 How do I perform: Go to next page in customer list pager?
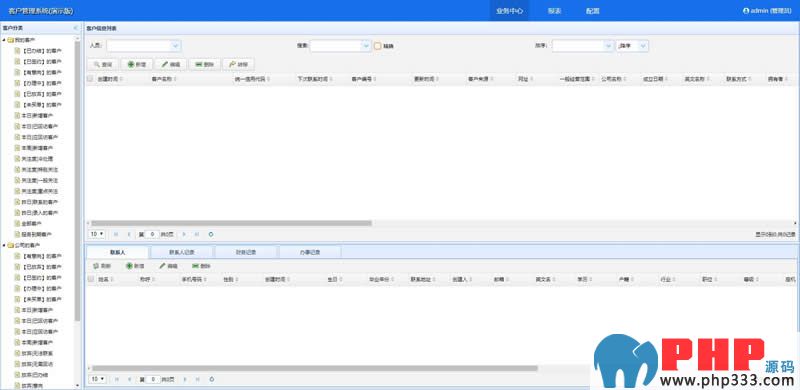click(x=184, y=234)
